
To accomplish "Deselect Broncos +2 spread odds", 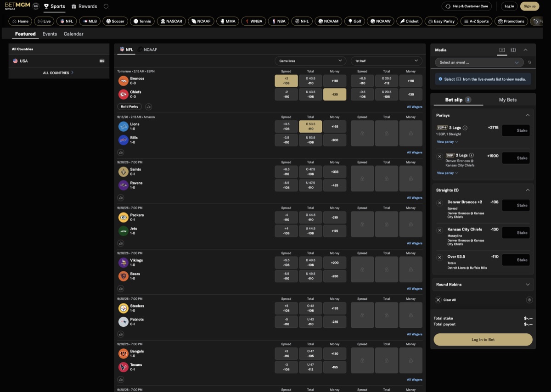I will (286, 81).
